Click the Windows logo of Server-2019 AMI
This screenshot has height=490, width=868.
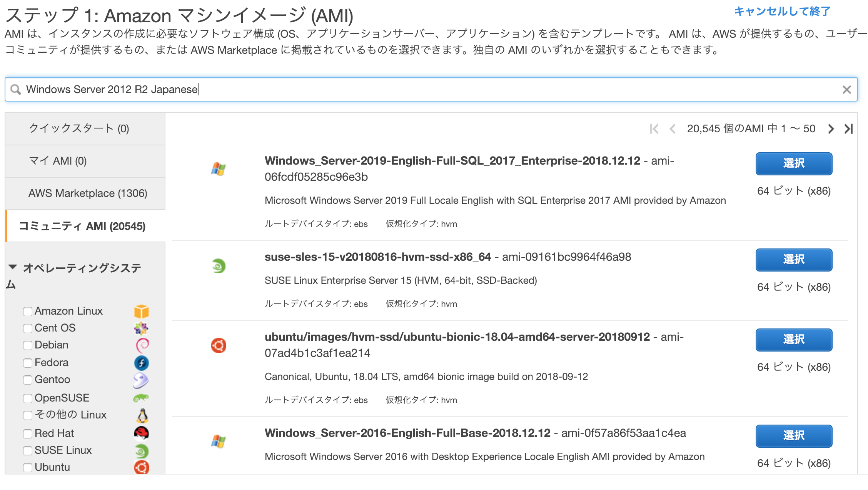(x=218, y=169)
